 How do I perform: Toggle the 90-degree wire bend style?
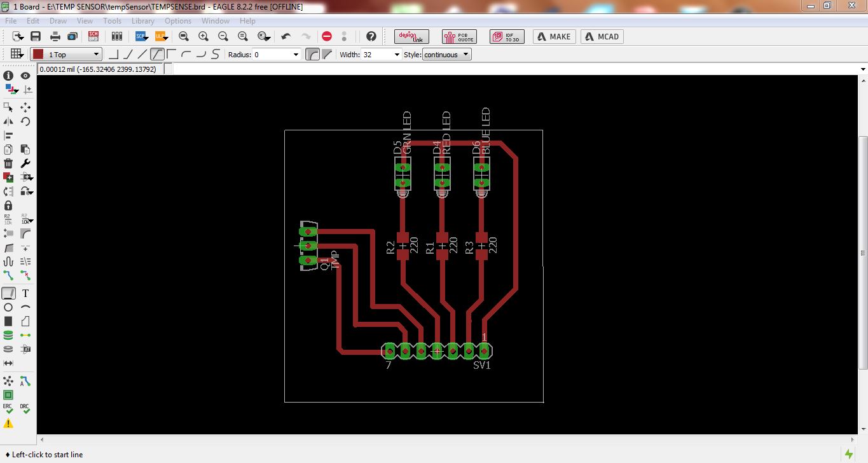[x=114, y=54]
